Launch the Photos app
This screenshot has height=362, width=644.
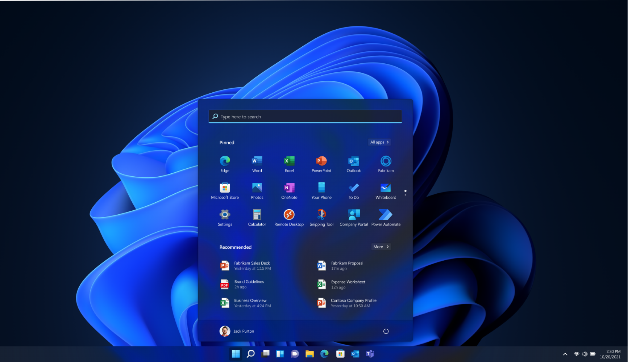coord(257,191)
